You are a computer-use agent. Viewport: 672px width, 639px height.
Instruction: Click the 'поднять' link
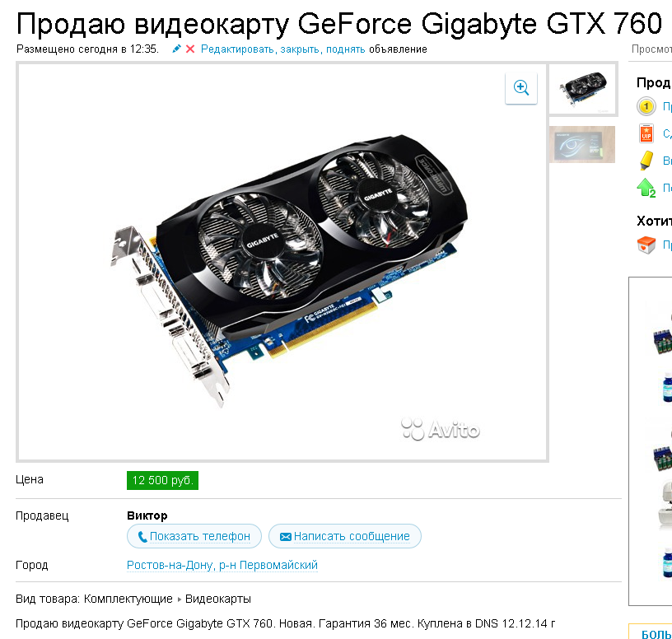(346, 49)
